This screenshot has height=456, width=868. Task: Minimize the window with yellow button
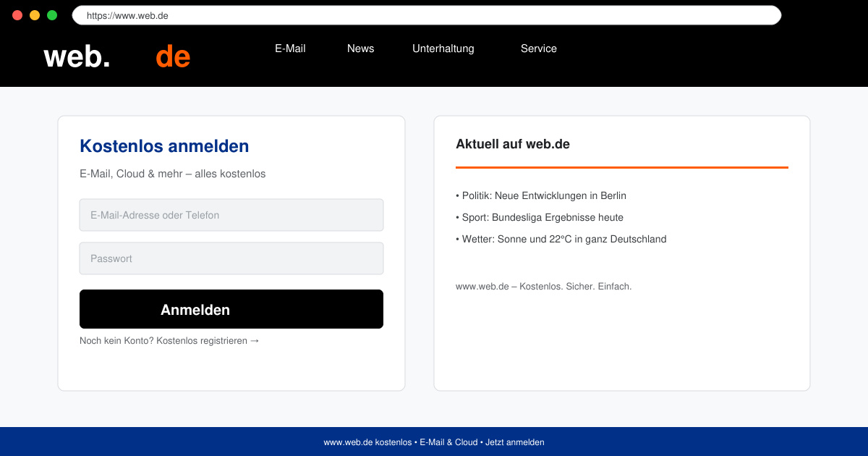(35, 15)
